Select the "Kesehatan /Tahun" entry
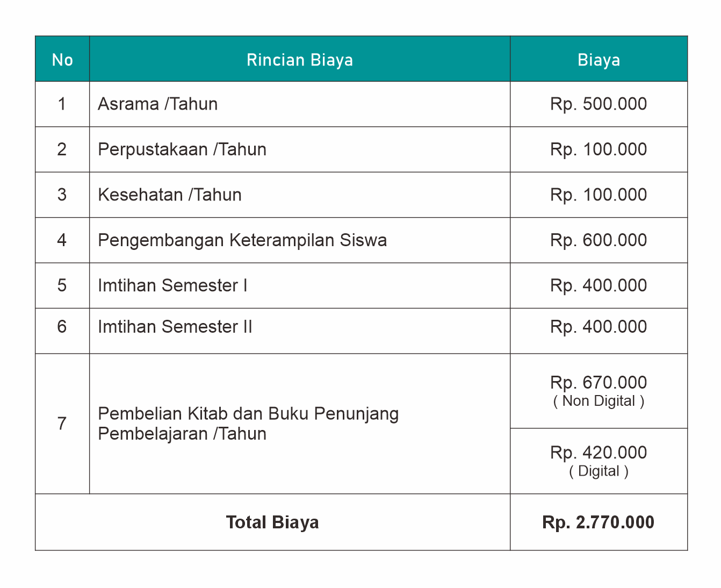721x588 pixels. [169, 195]
